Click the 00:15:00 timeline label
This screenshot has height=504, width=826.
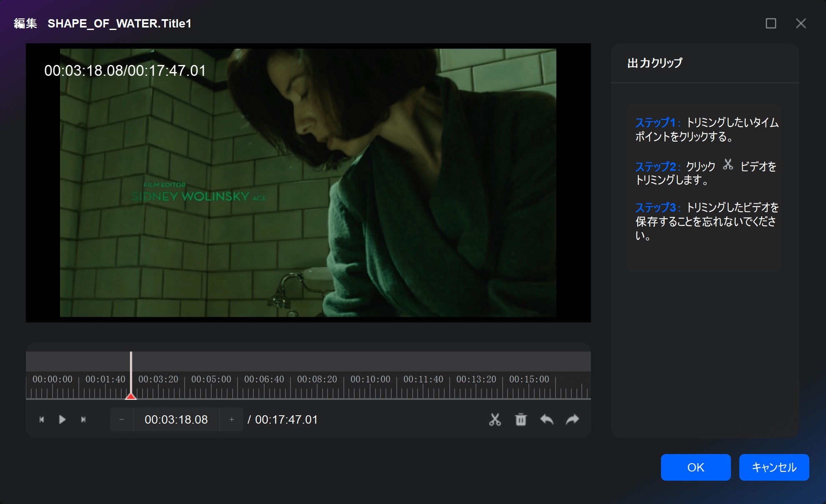point(529,379)
